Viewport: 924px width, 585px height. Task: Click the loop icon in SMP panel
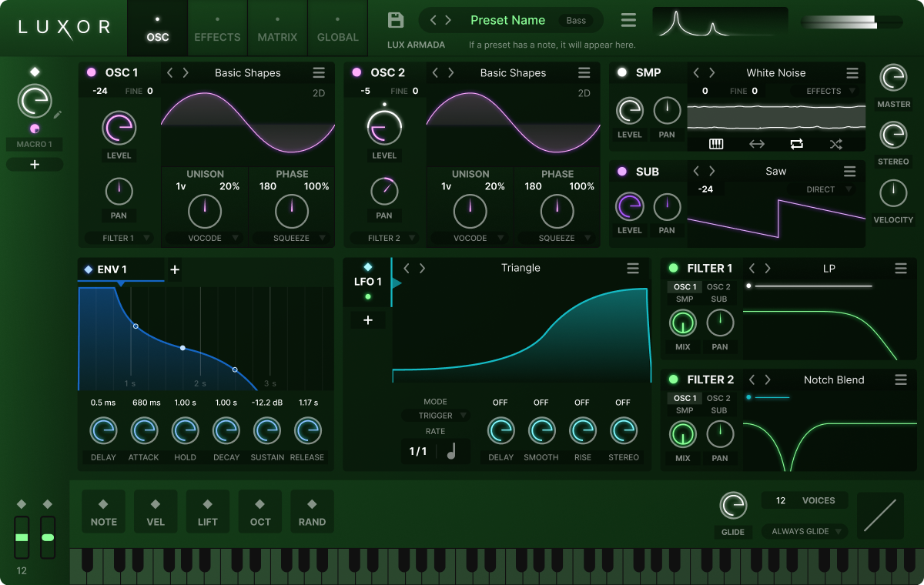(x=796, y=144)
